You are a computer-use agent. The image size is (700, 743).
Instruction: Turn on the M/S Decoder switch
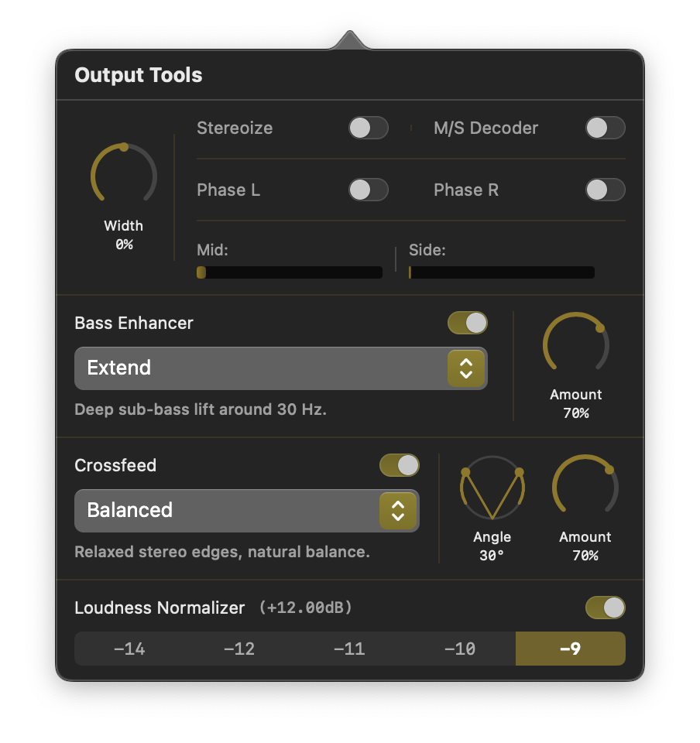[x=605, y=128]
